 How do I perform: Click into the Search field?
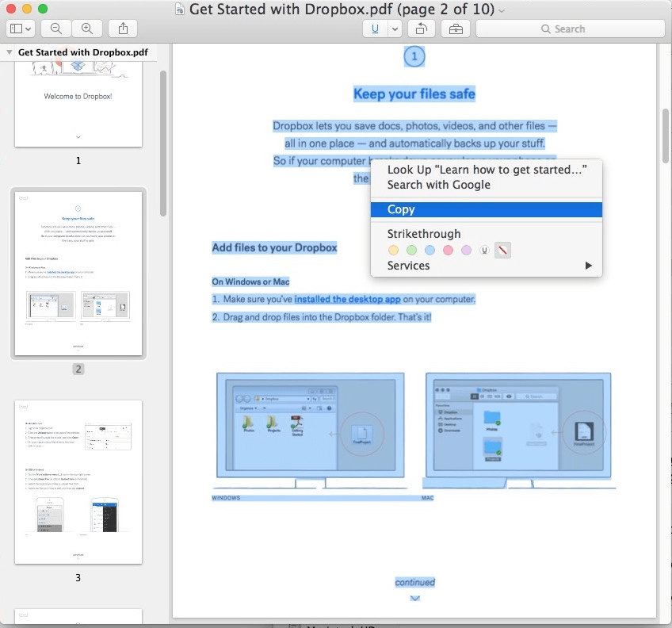(571, 29)
